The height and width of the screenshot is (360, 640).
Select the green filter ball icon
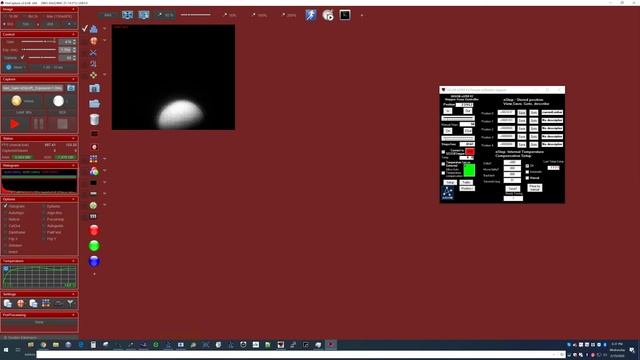click(x=94, y=246)
